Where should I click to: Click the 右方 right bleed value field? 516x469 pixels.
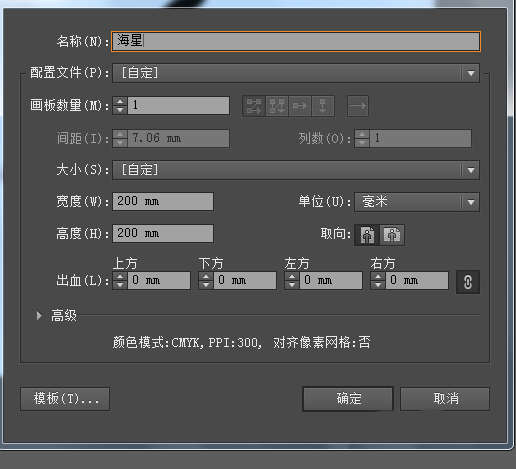[417, 280]
